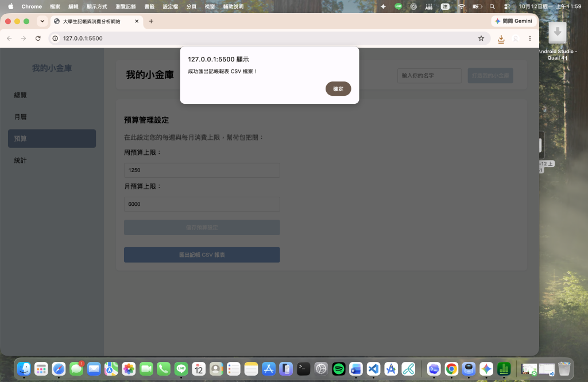Click the battery status icon
Viewport: 588px width, 382px height.
pos(477,6)
